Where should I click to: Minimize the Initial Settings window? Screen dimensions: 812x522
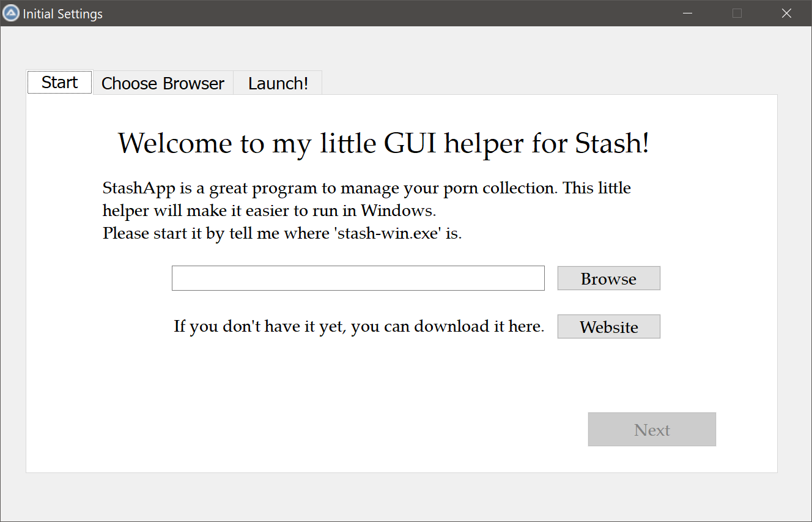click(687, 13)
